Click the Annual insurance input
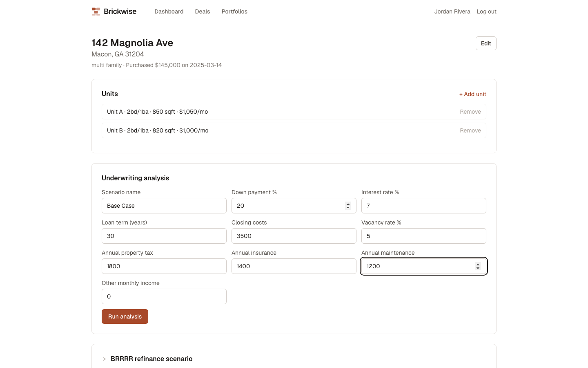 (x=294, y=266)
